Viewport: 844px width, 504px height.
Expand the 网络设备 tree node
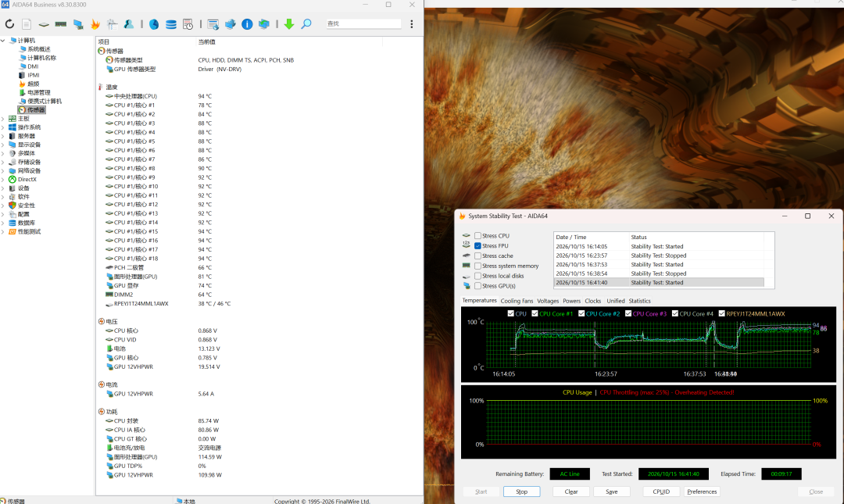click(3, 170)
